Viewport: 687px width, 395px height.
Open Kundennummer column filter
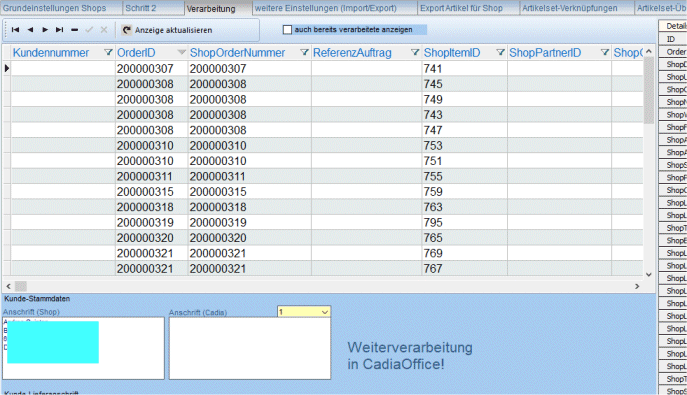coord(108,53)
